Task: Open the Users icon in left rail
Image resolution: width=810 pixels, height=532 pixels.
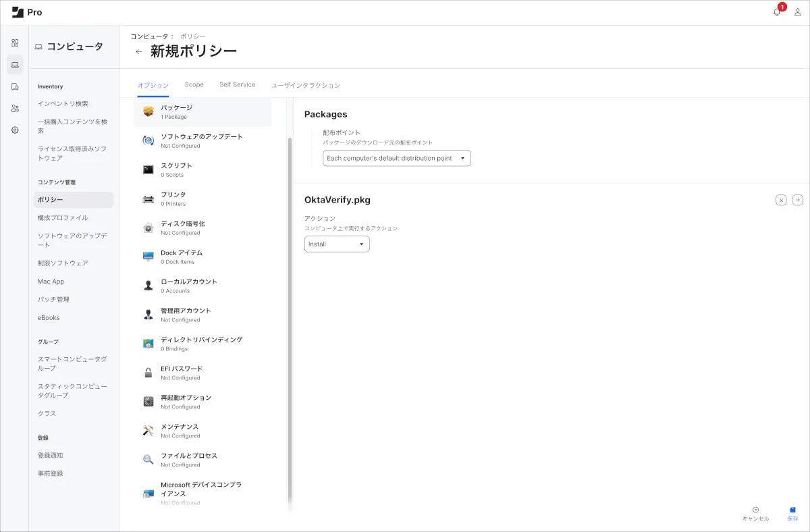Action: pyautogui.click(x=15, y=108)
